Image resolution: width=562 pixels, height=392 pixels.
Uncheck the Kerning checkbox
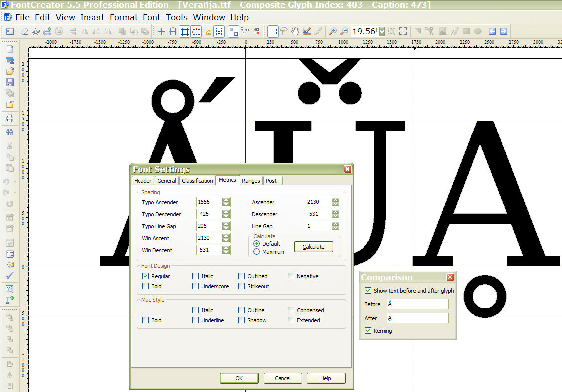pos(368,331)
